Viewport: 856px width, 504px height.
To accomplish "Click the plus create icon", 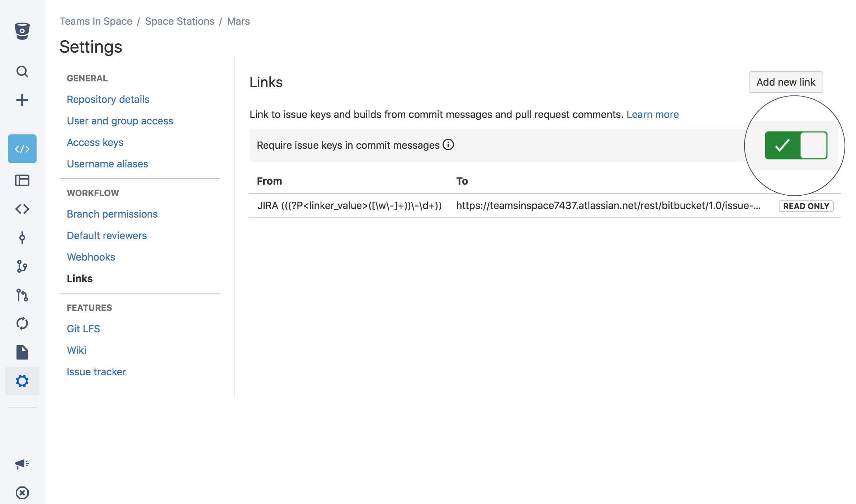I will pos(22,100).
